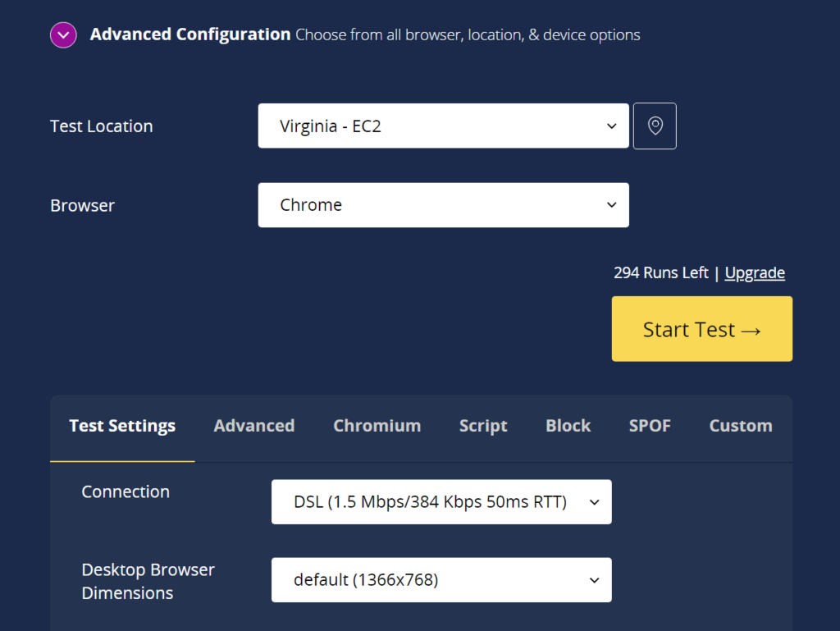Switch to the Advanced tab

[254, 426]
